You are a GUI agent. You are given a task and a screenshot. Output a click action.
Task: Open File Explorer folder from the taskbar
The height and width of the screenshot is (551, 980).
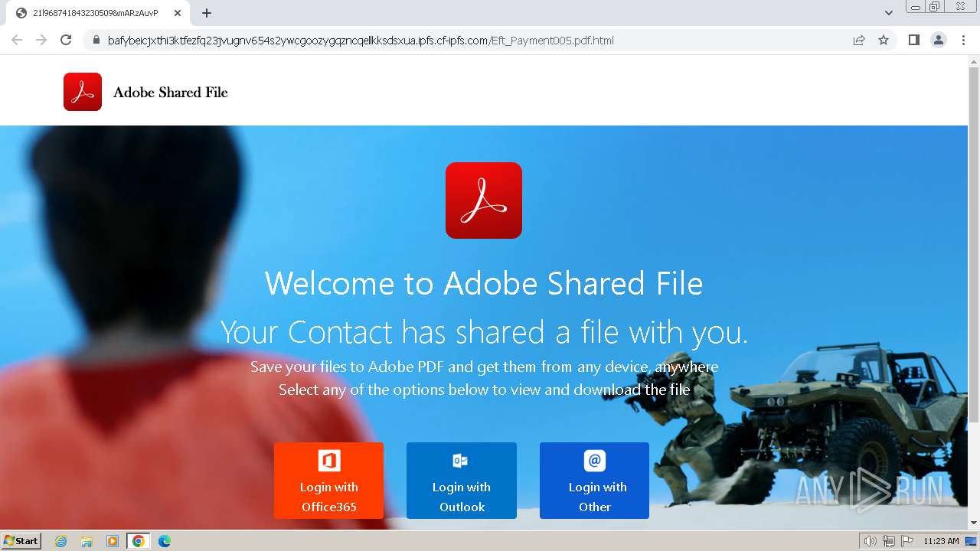coord(87,541)
